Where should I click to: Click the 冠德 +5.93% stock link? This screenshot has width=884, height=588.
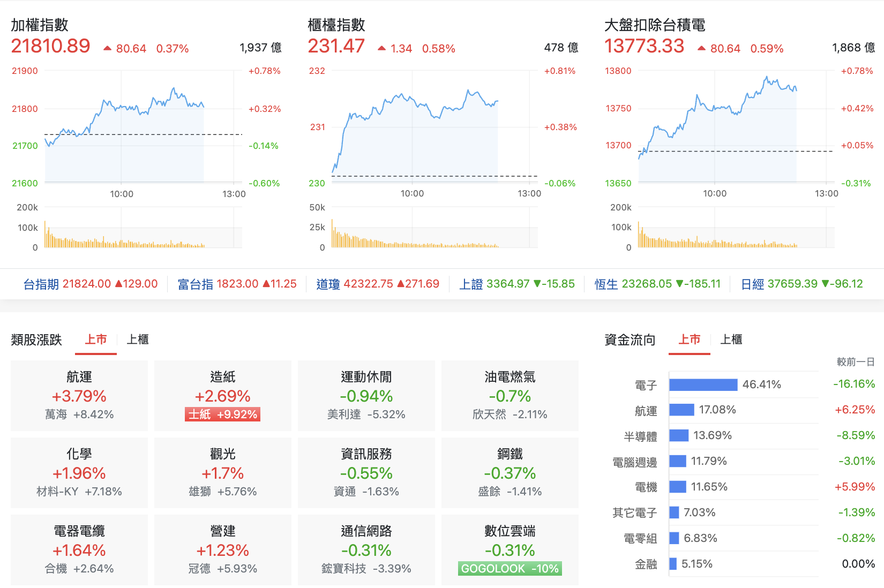pyautogui.click(x=223, y=569)
